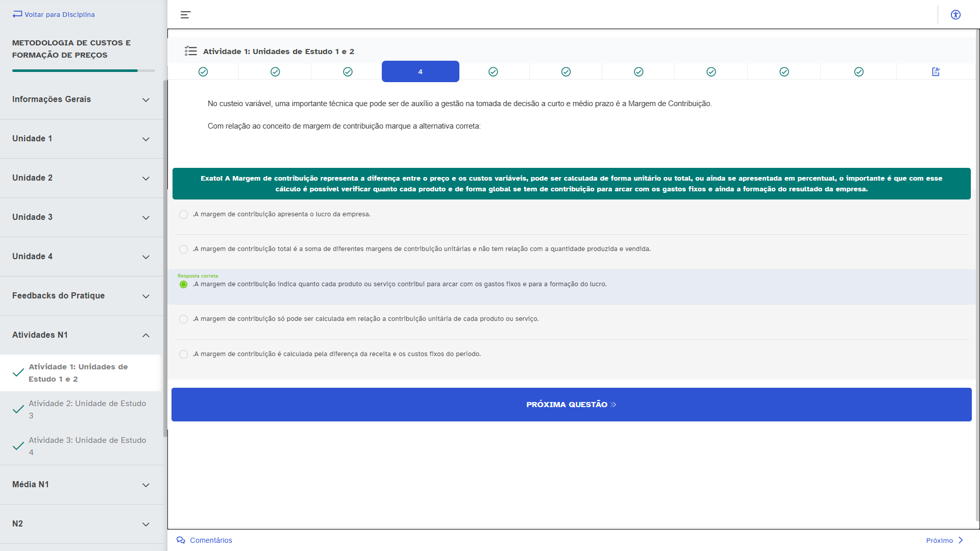The height and width of the screenshot is (551, 980).
Task: Click the course progress bar in sidebar
Action: [83, 70]
